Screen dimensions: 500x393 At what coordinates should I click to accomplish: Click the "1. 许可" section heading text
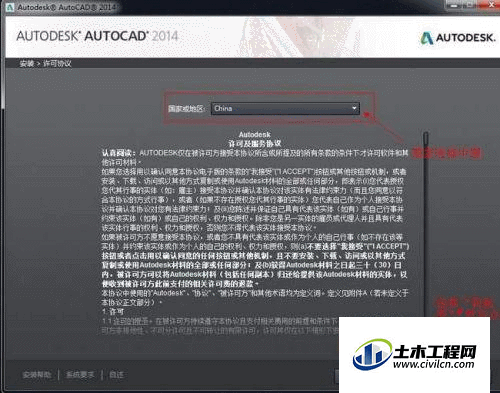[113, 312]
